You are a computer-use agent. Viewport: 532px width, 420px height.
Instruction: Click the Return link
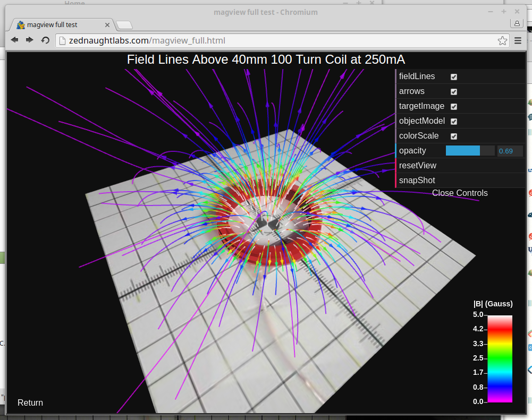tap(30, 402)
